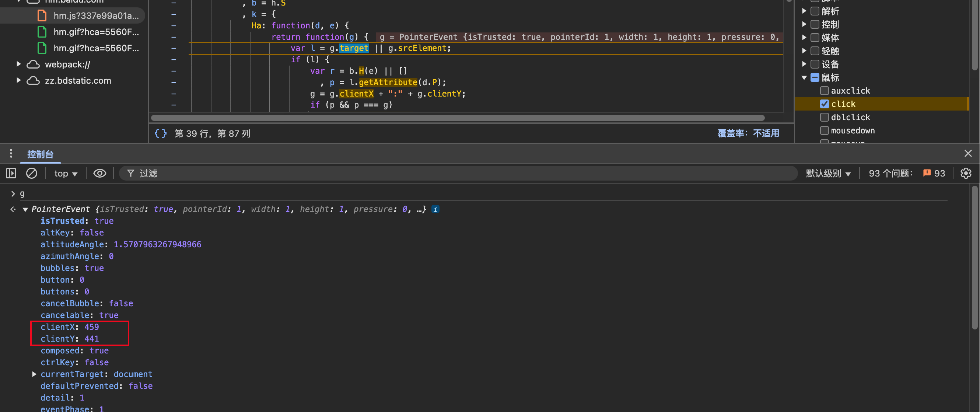Expand the webpack:// source folder
980x412 pixels.
coord(19,64)
